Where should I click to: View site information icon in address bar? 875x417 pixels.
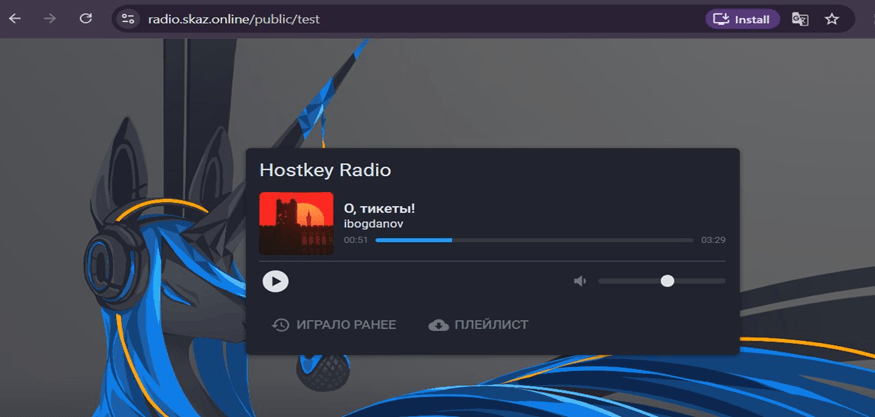[x=126, y=19]
